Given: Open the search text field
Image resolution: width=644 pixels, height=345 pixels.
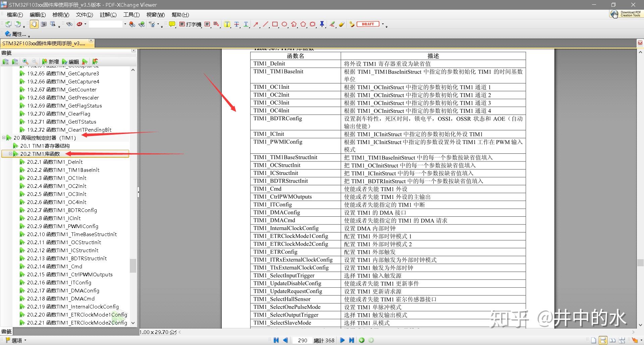Looking at the screenshot, I should pyautogui.click(x=106, y=24).
